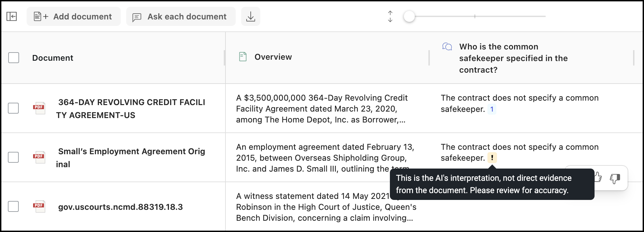
Task: Tick the gov.uscourts.ncmd.88319.18.3 checkbox
Action: click(x=14, y=206)
